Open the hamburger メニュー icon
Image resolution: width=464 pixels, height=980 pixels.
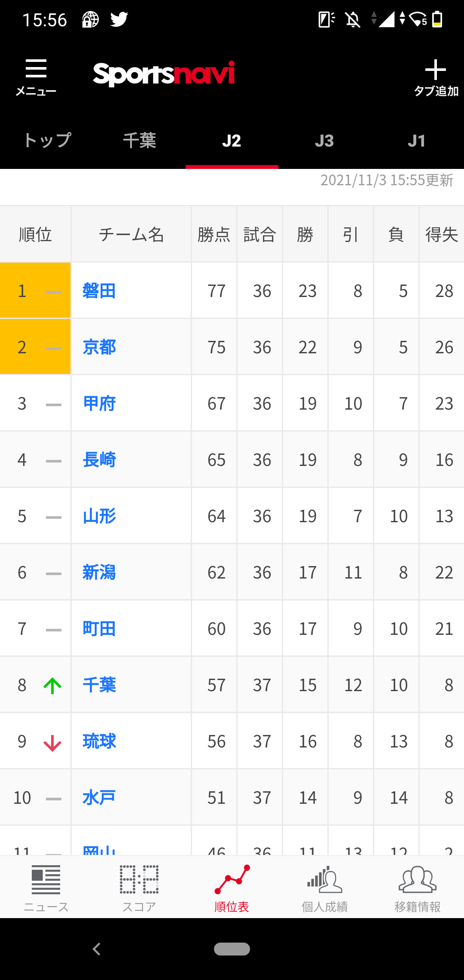(36, 69)
